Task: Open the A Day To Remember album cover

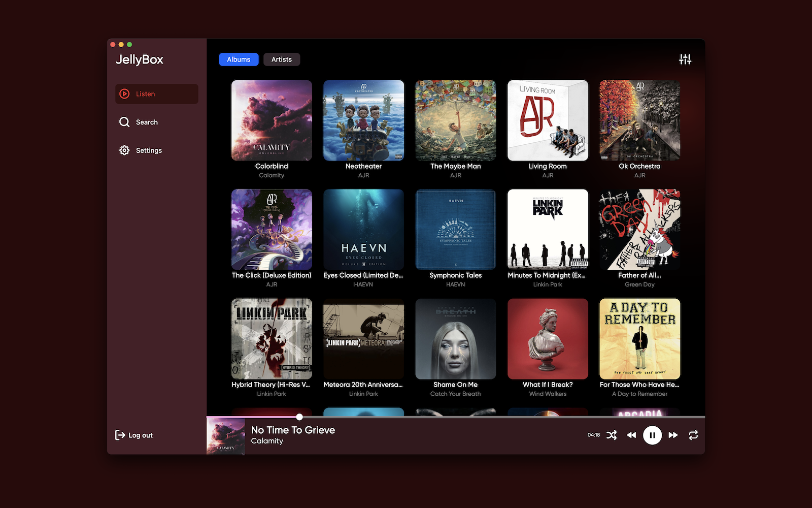Action: coord(639,339)
